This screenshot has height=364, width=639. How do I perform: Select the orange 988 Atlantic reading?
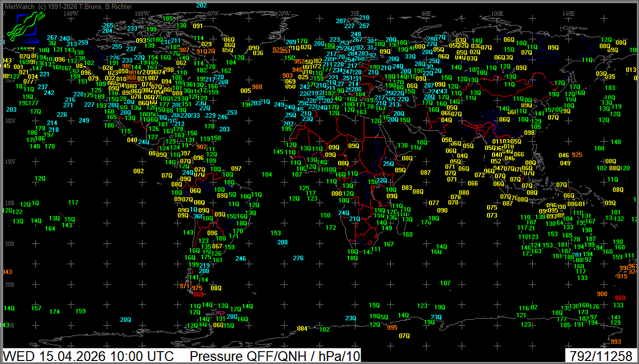[x=257, y=87]
